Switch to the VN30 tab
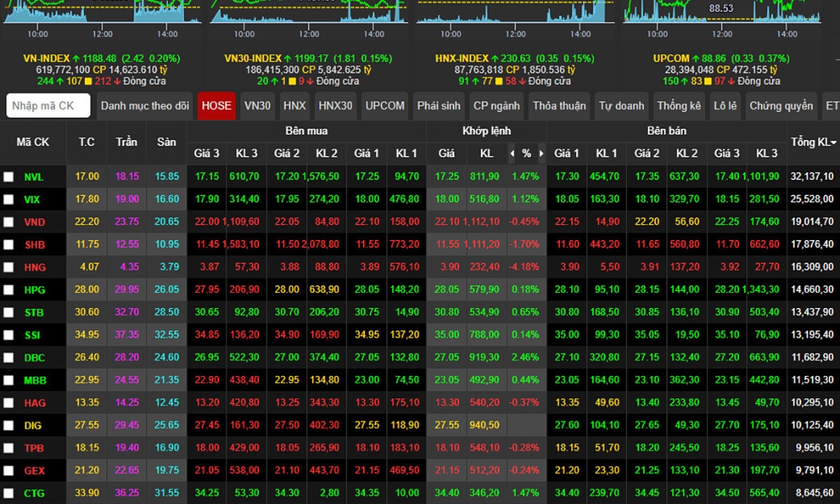This screenshot has width=840, height=504. (258, 106)
